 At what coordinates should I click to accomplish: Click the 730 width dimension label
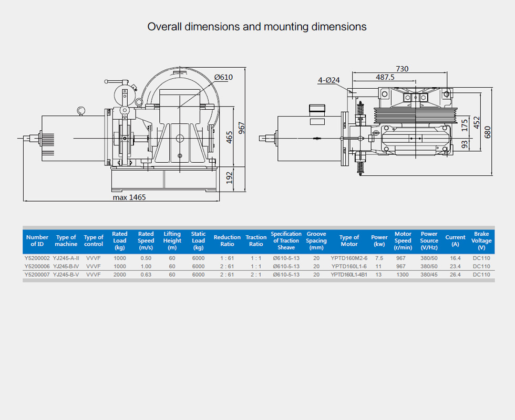[402, 69]
